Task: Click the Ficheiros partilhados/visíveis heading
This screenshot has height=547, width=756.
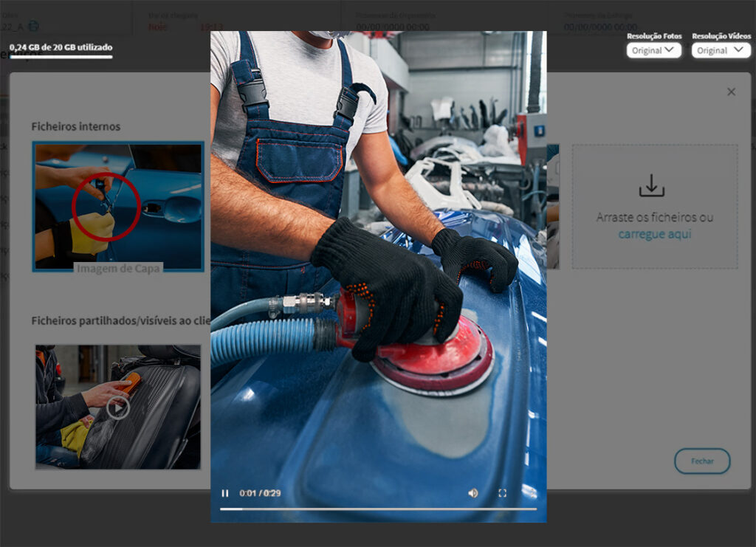Action: (x=120, y=320)
